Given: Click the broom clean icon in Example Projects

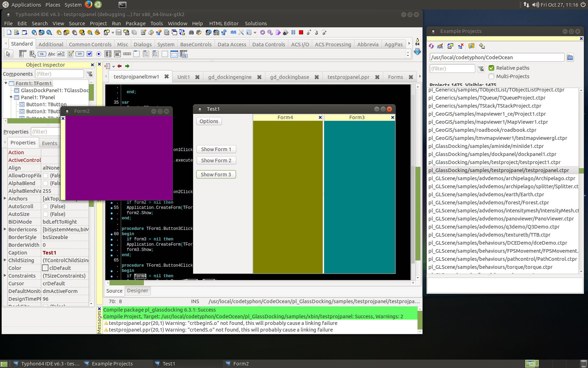Looking at the screenshot, I should click(x=440, y=46).
